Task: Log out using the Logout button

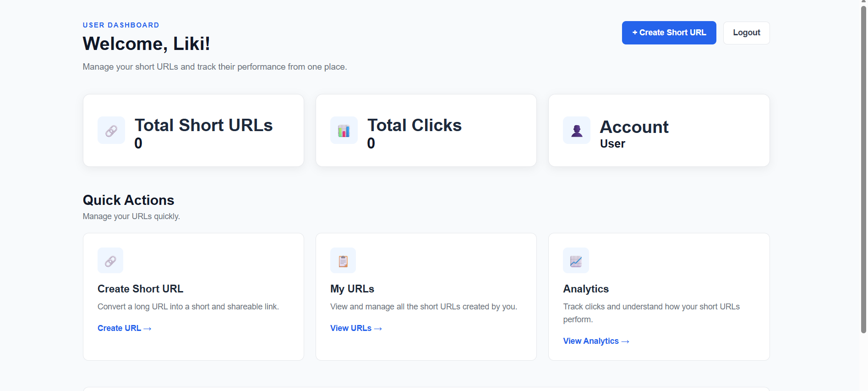Action: point(746,33)
